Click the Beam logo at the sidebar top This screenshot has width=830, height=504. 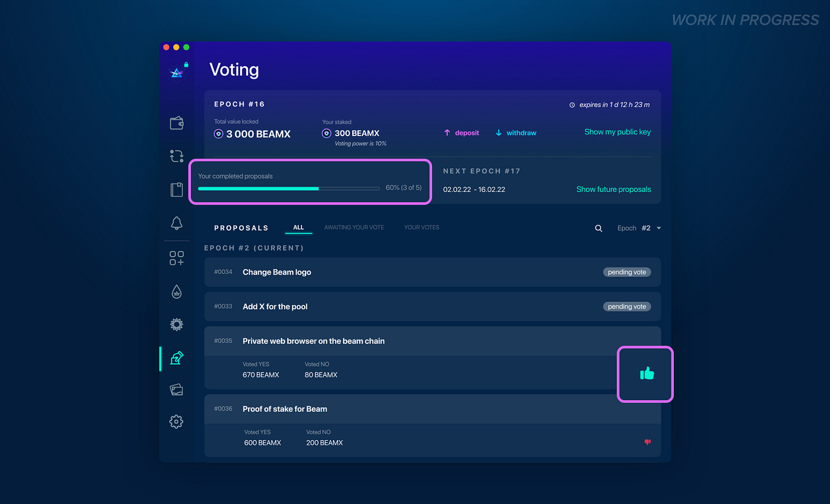coord(177,73)
